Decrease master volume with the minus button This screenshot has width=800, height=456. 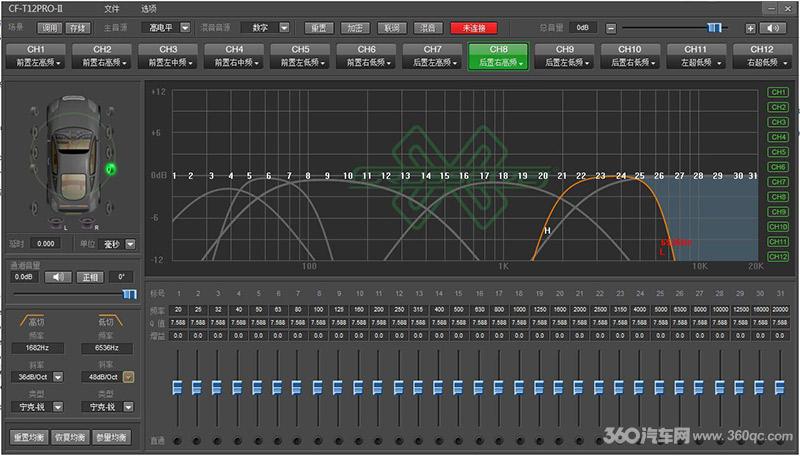(611, 29)
